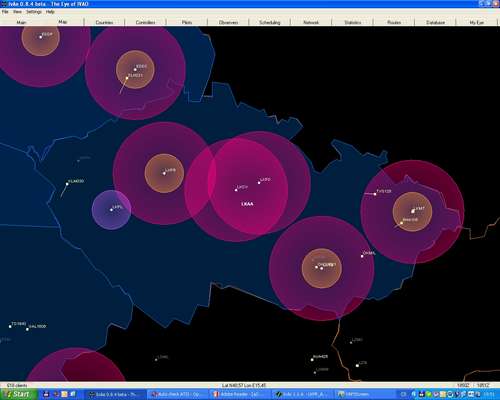Open the My Eye tab
Image resolution: width=500 pixels, height=400 pixels.
click(477, 22)
